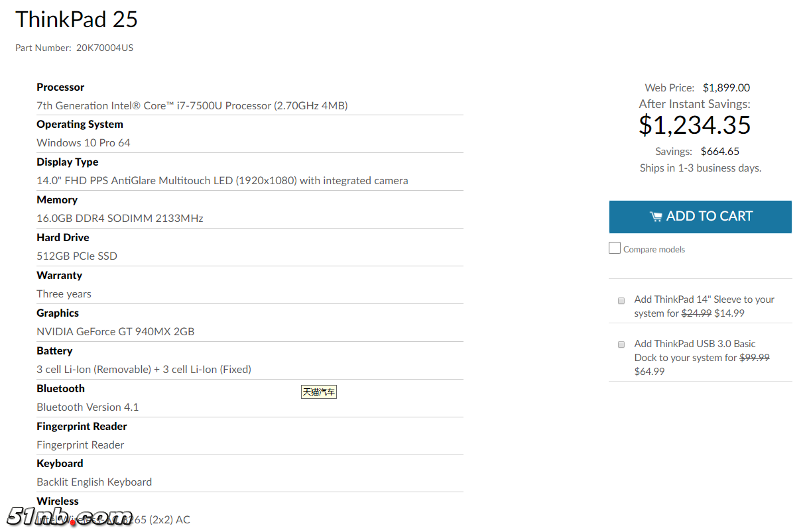Viewport: 803px width, 532px height.
Task: Click the 16.0GB DDR4 memory specification
Action: [120, 218]
